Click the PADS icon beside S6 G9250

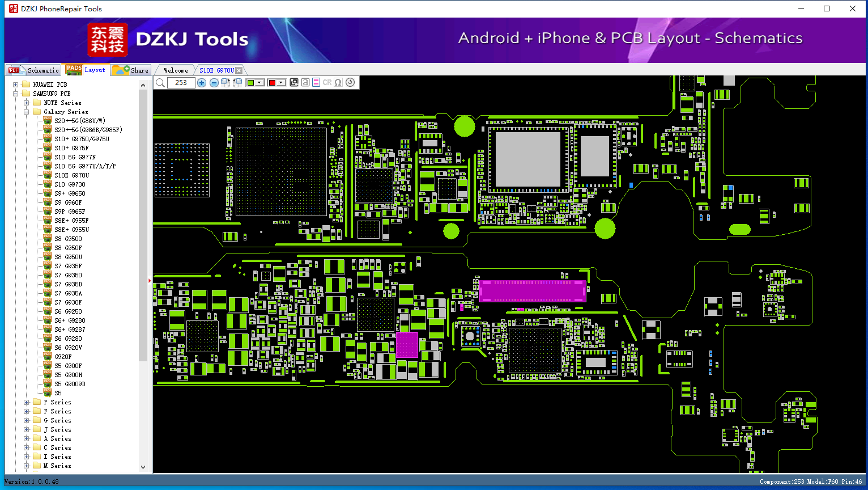pyautogui.click(x=48, y=311)
